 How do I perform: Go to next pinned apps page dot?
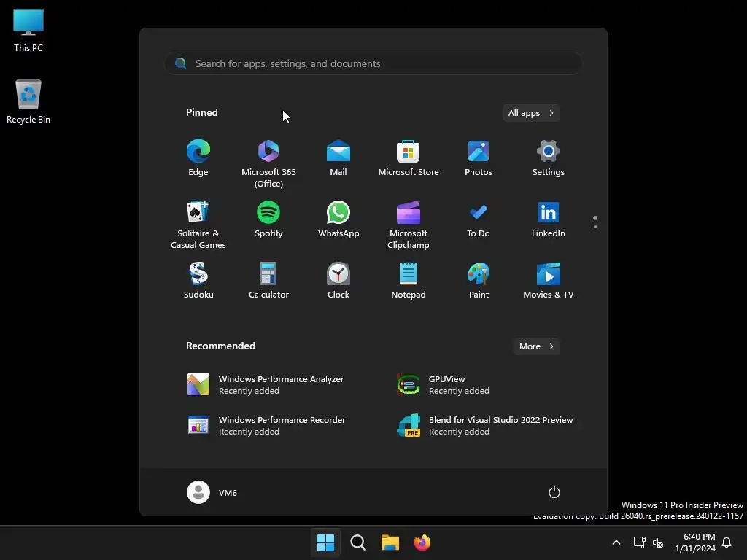click(595, 227)
